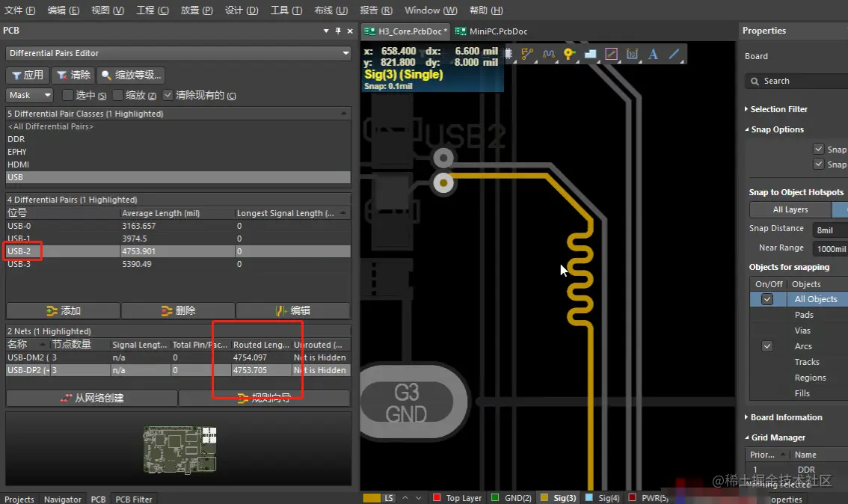Viewport: 848px width, 504px height.
Task: Click the 应用 apply filter button
Action: click(x=28, y=76)
